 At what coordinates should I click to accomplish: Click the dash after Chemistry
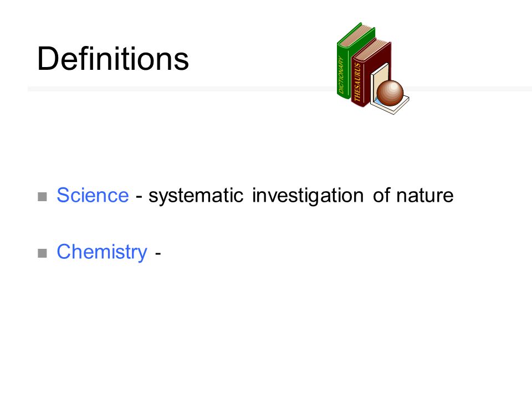pyautogui.click(x=158, y=253)
